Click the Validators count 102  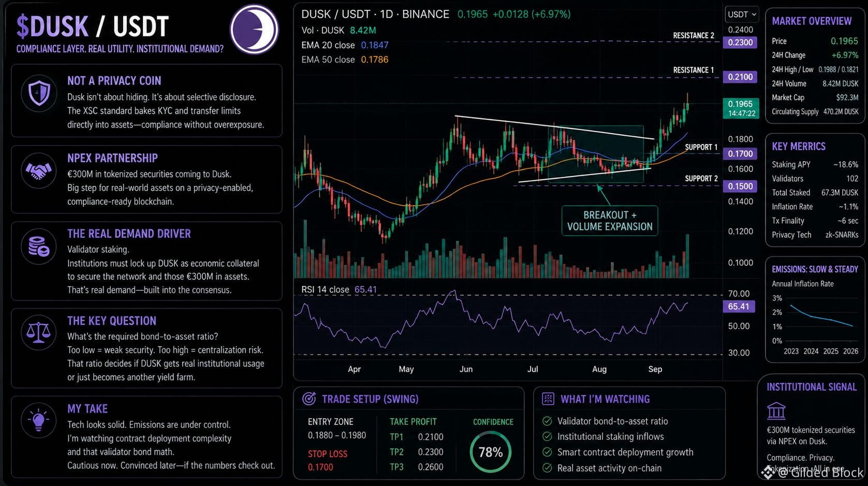point(852,179)
